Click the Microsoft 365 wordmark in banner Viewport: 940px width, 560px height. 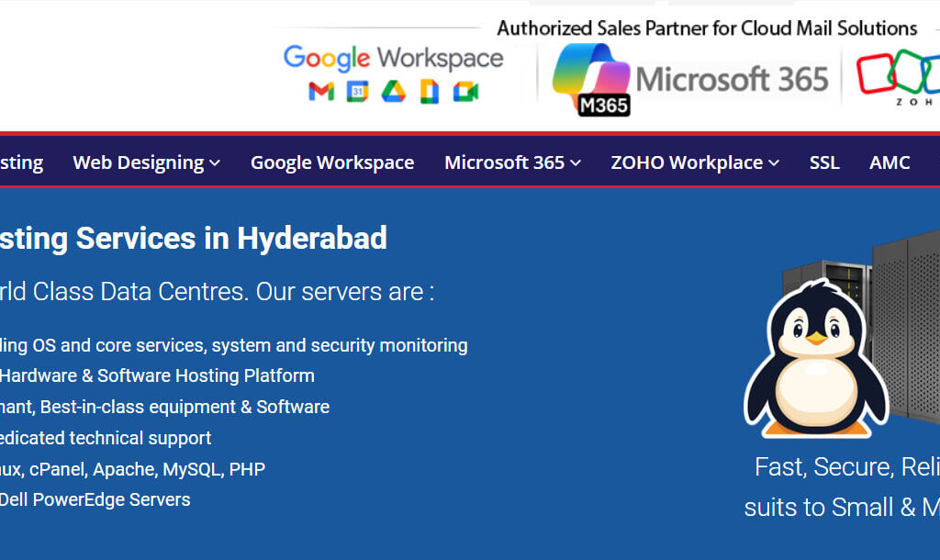(x=732, y=79)
